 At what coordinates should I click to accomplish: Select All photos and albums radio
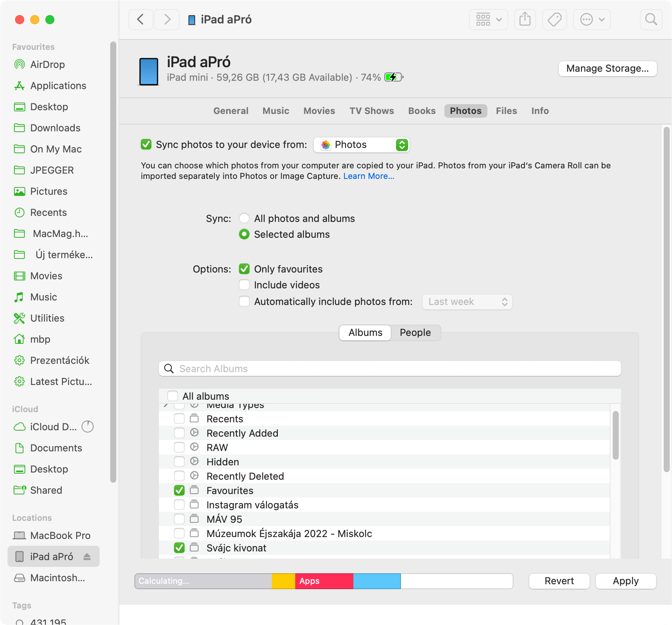pyautogui.click(x=244, y=219)
